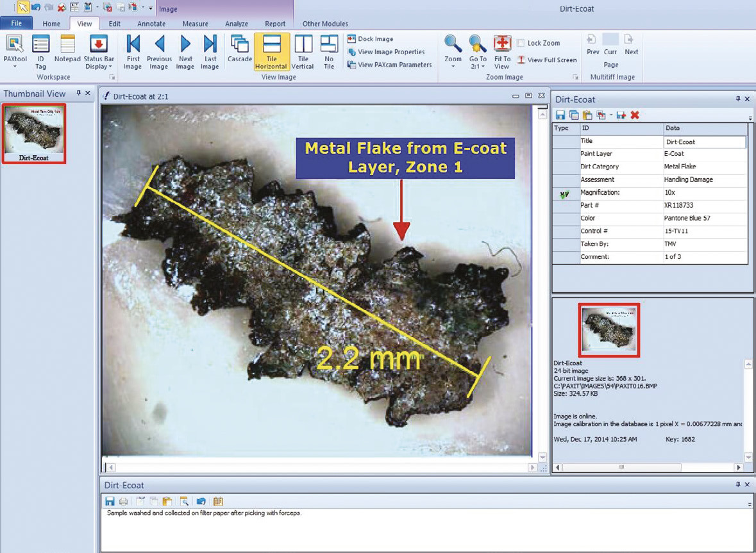Image resolution: width=756 pixels, height=553 pixels.
Task: Save data in Dirt-Ecoat data panel toolbar
Action: coord(560,115)
